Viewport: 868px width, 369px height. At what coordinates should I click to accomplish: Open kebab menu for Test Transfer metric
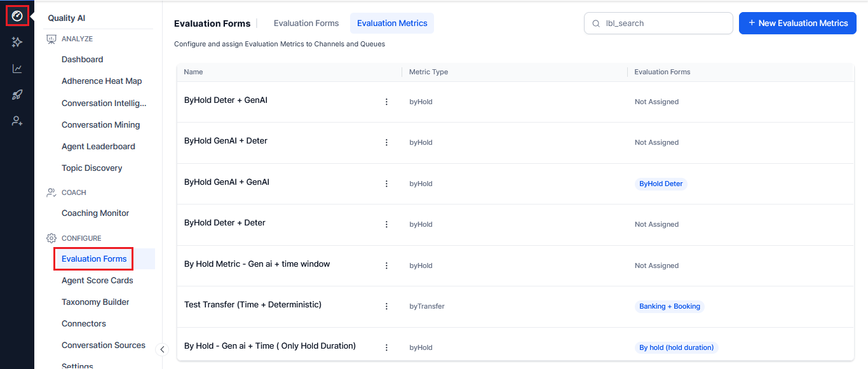point(386,305)
